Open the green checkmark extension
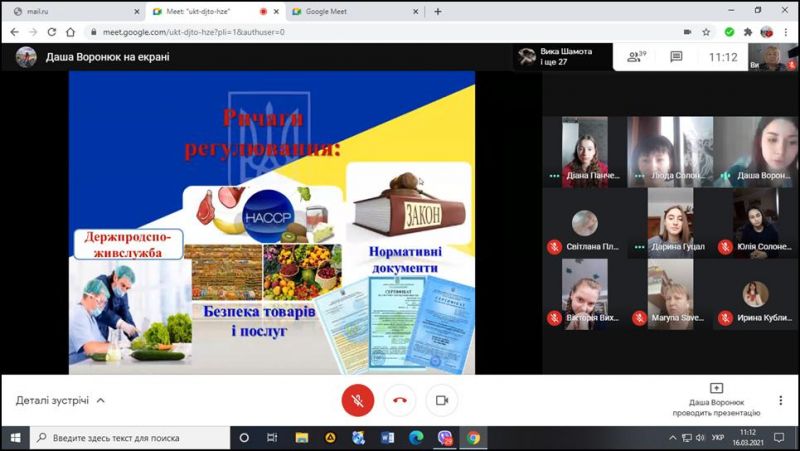This screenshot has height=451, width=800. 730,32
